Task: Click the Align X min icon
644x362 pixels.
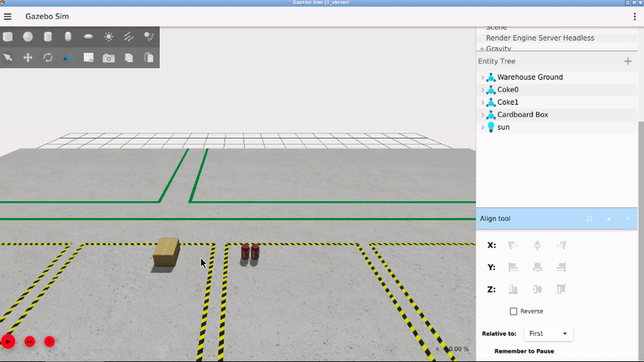Action: [x=513, y=245]
